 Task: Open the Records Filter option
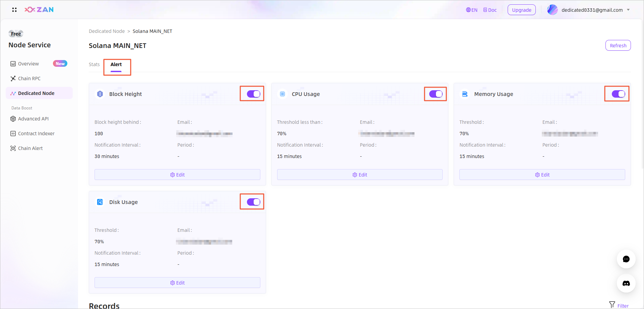tap(619, 305)
